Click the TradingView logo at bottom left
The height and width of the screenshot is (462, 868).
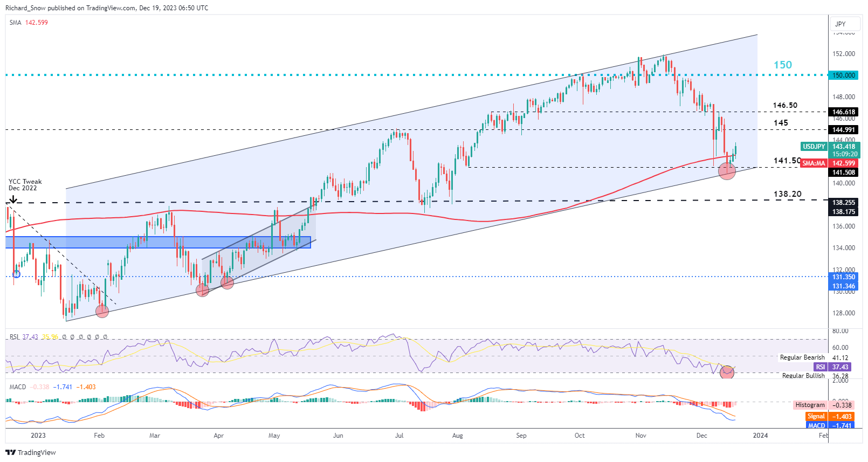tap(31, 452)
